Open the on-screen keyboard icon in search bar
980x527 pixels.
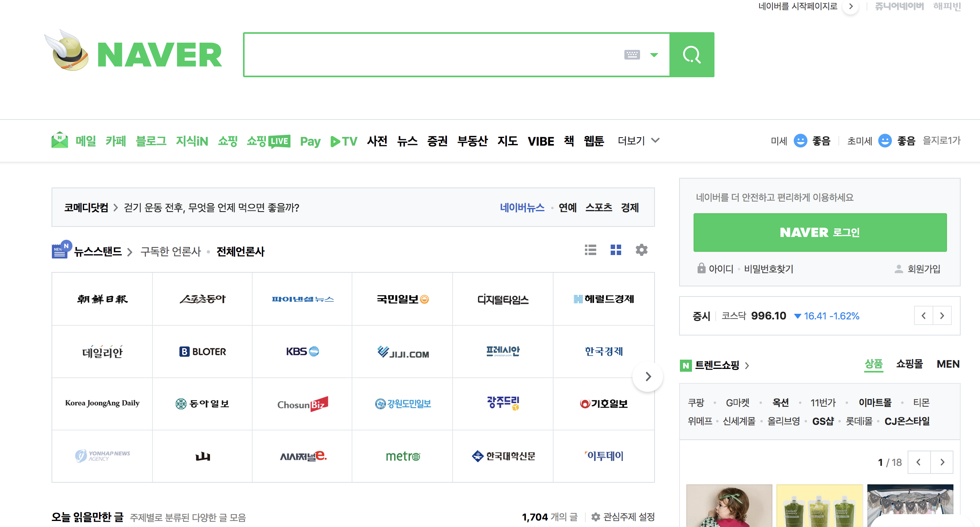click(632, 55)
